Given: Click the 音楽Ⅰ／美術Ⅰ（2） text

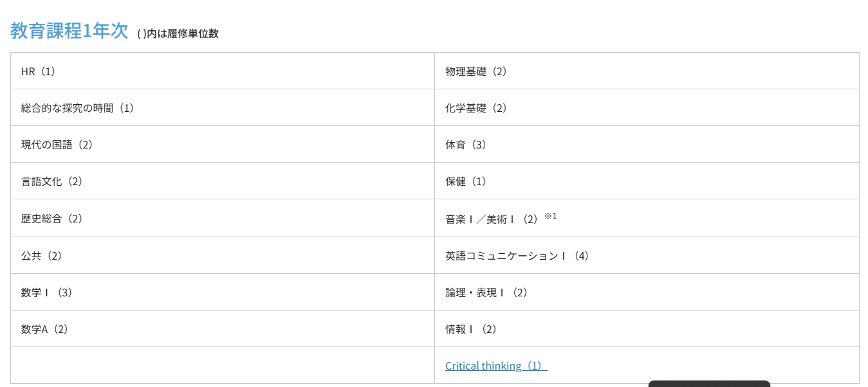Looking at the screenshot, I should pyautogui.click(x=492, y=219).
